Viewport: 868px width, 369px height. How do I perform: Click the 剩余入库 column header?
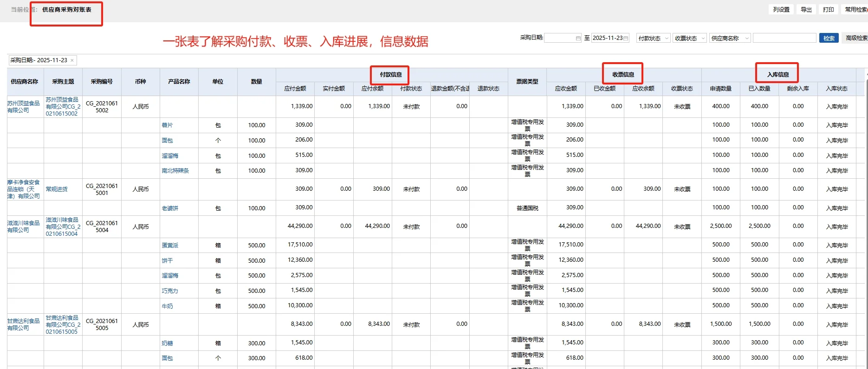click(798, 89)
